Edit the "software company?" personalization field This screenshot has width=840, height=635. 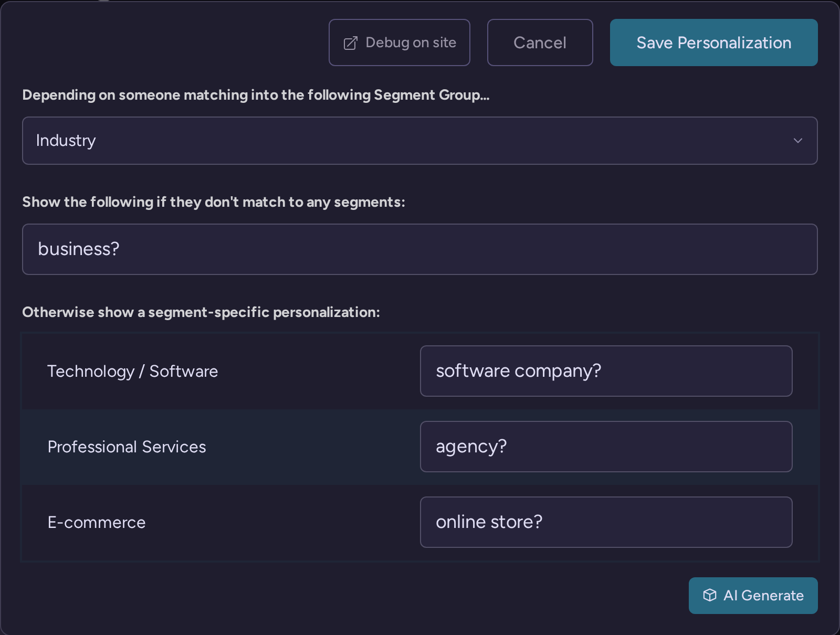[606, 371]
